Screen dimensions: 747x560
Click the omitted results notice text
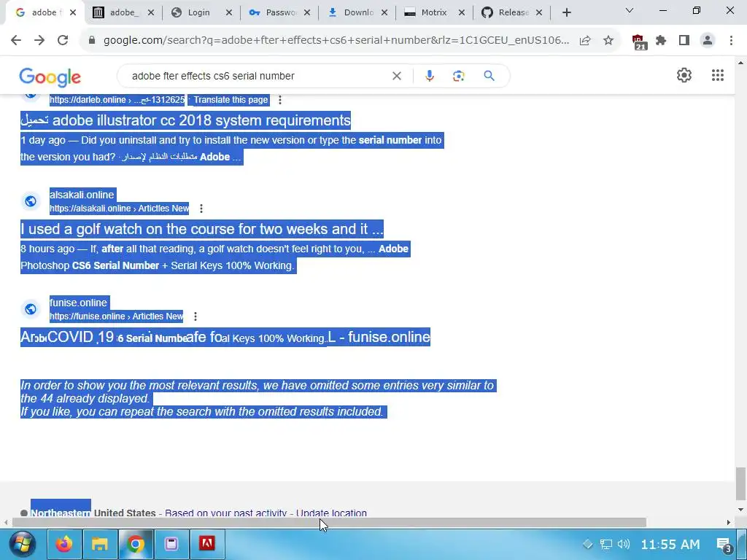tap(258, 399)
